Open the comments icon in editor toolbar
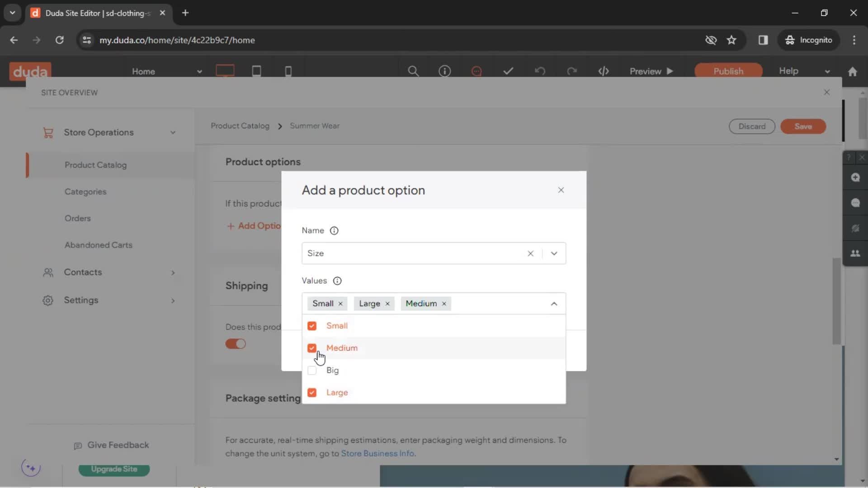The image size is (868, 488). point(476,71)
